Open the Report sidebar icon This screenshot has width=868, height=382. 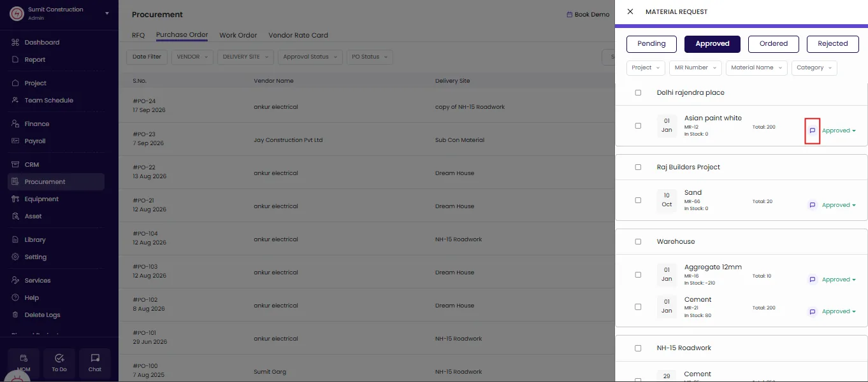tap(16, 60)
